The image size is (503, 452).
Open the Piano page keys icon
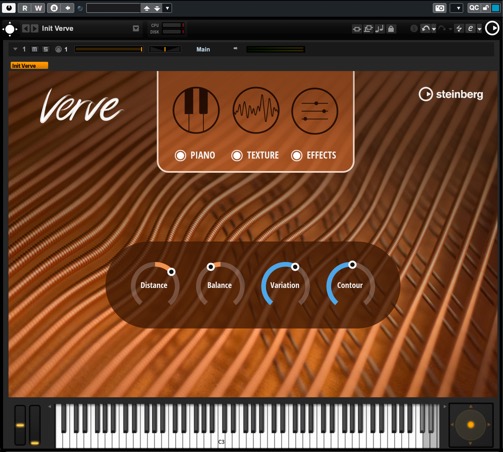[x=196, y=110]
